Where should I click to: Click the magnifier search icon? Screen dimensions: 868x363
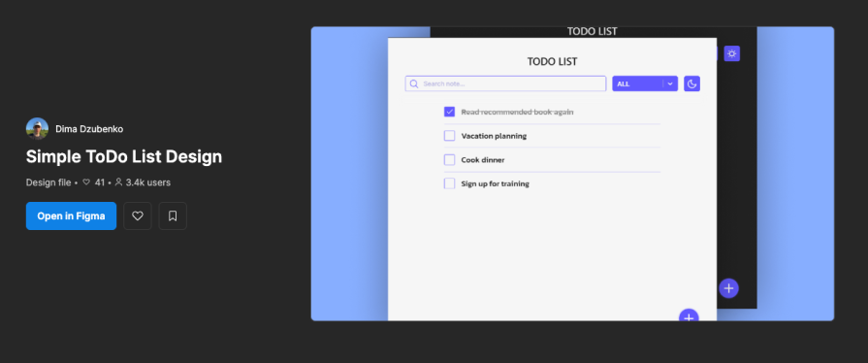[x=414, y=83]
